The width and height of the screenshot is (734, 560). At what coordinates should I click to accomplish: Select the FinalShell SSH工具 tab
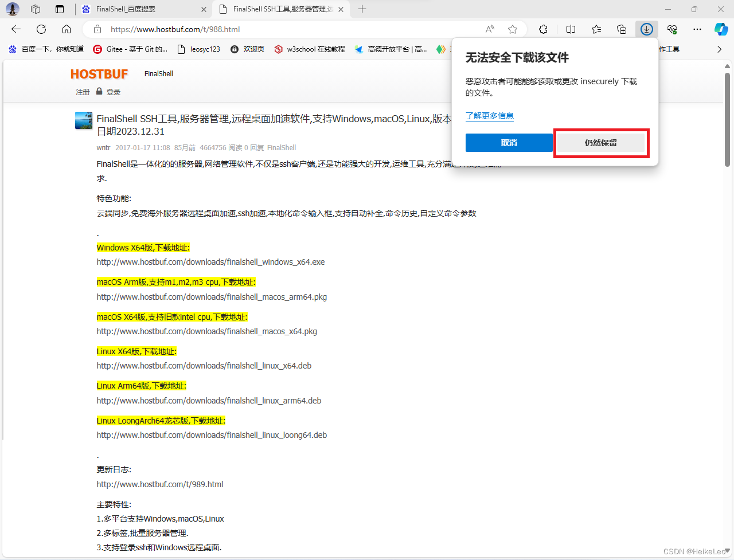click(x=281, y=9)
